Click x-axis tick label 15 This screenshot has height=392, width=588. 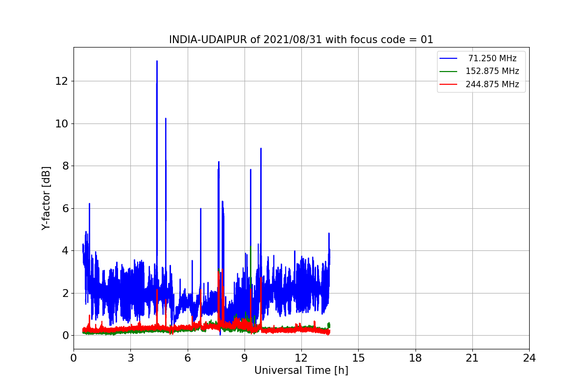[x=358, y=358]
